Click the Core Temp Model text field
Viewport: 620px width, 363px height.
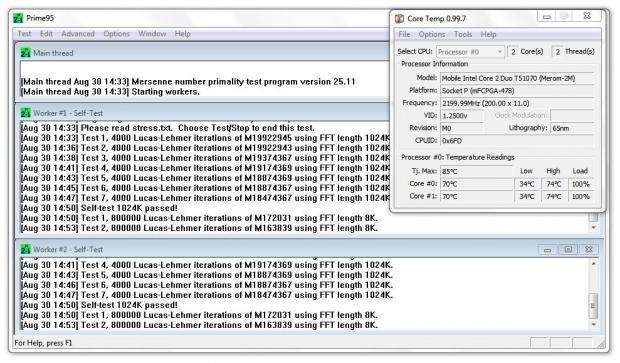tap(517, 78)
